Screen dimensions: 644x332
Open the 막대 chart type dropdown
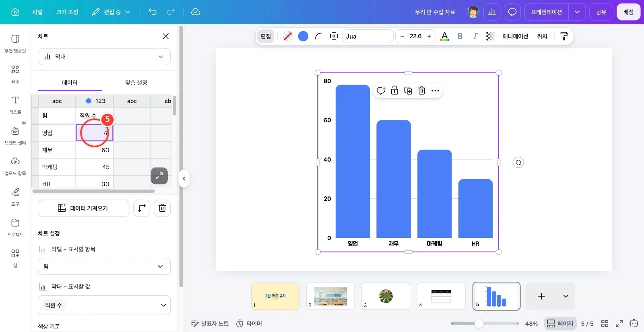pos(104,57)
